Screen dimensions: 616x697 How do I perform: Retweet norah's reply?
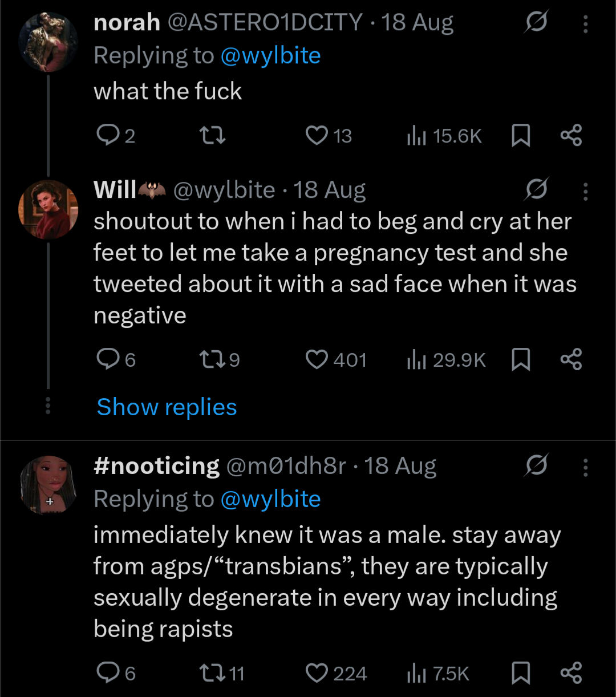tap(212, 136)
